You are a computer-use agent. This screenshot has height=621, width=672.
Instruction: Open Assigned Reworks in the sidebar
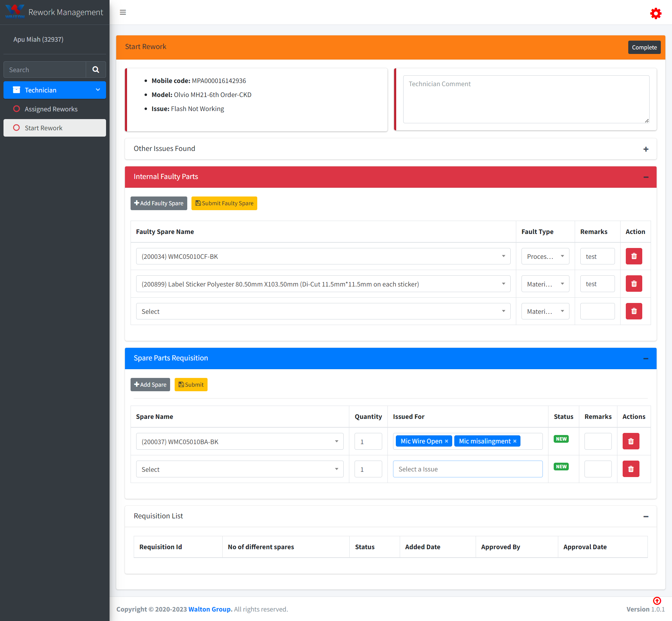point(51,109)
